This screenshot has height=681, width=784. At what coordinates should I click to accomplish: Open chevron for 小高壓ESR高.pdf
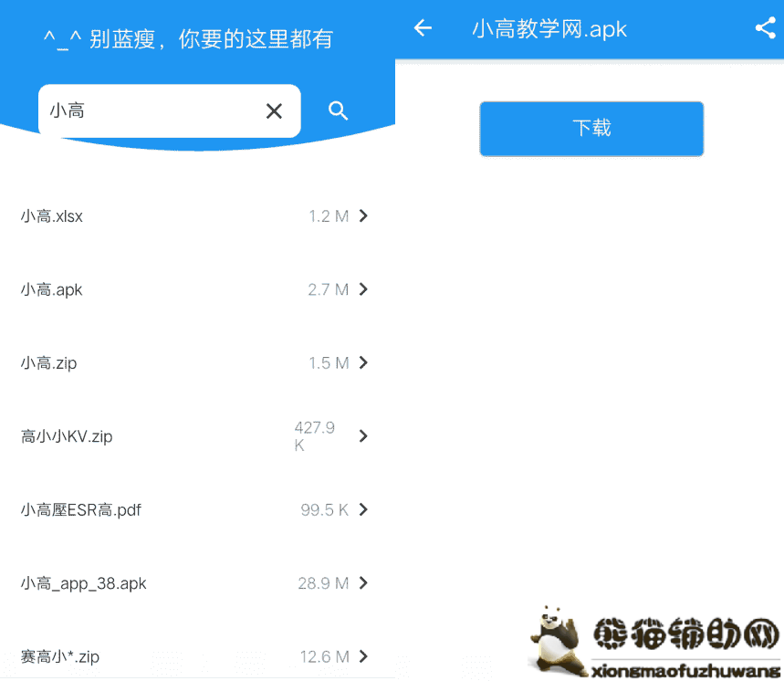coord(363,509)
